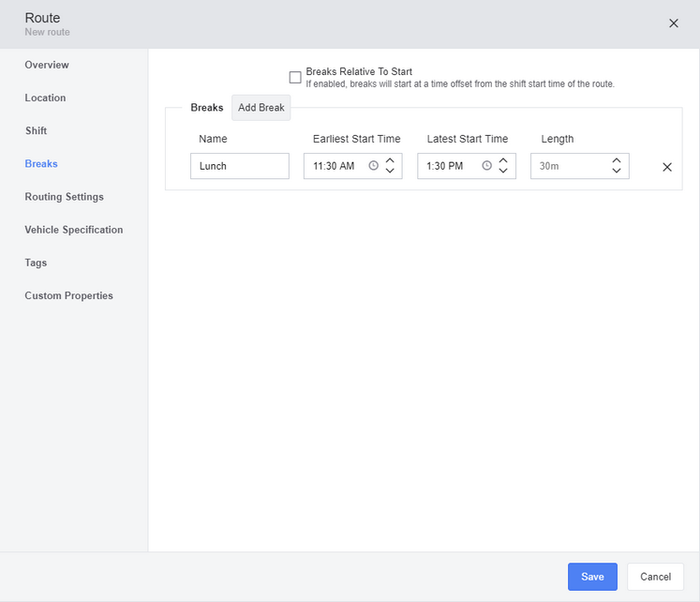The height and width of the screenshot is (602, 700).
Task: Click the 1:30 PM time field
Action: tap(467, 166)
